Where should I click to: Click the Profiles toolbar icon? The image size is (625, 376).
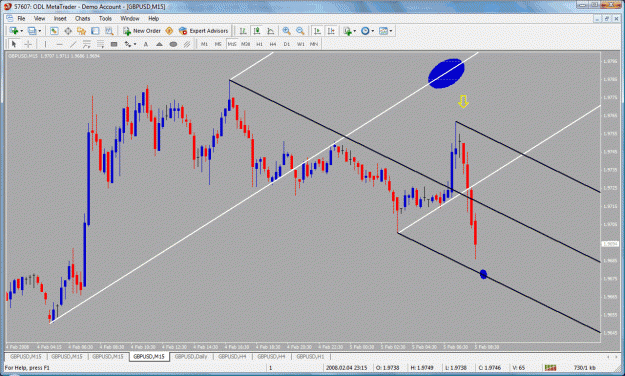(x=32, y=31)
